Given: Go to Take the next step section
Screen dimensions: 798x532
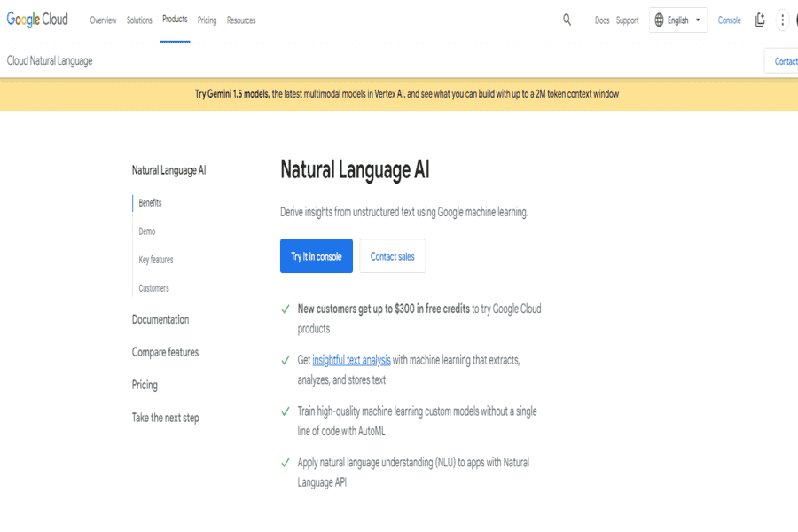Looking at the screenshot, I should tap(166, 418).
